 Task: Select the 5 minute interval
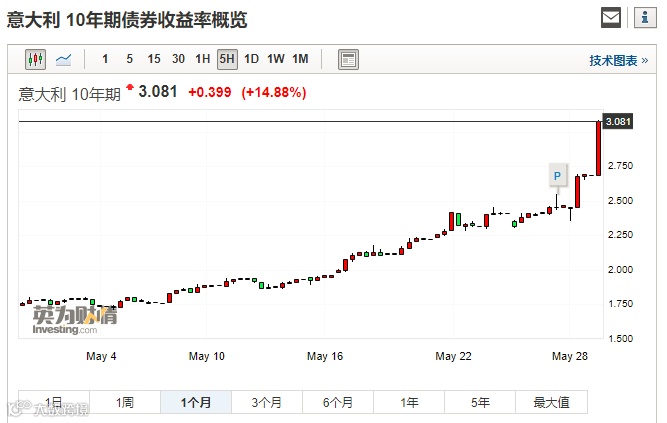pos(129,59)
